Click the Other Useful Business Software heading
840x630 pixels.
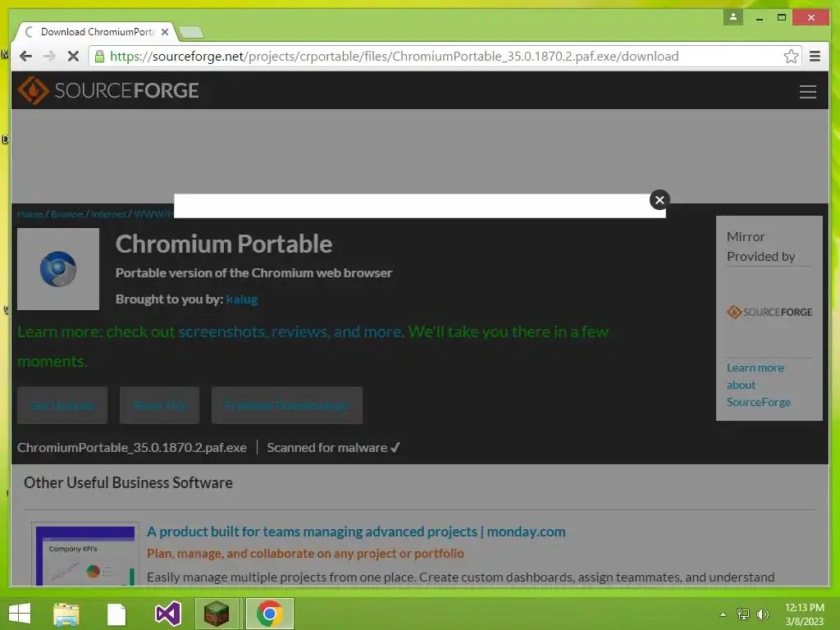coord(128,482)
